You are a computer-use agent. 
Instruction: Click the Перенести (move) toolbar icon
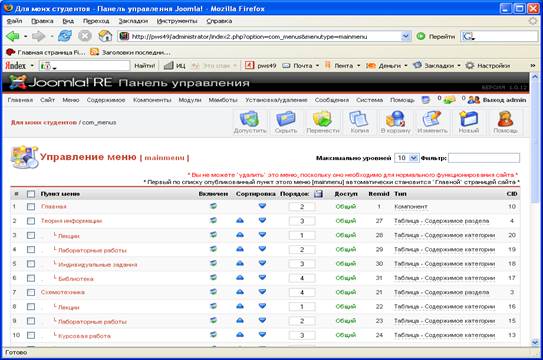(323, 122)
